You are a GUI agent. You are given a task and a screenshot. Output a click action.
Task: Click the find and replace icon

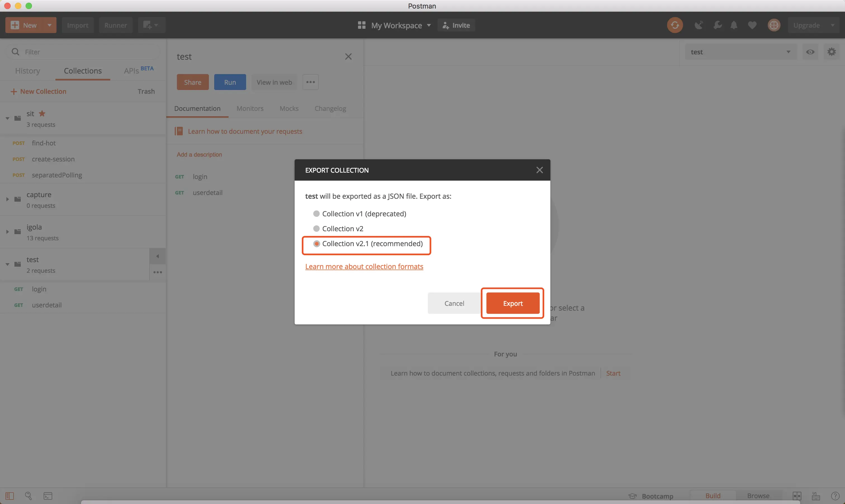click(x=29, y=496)
